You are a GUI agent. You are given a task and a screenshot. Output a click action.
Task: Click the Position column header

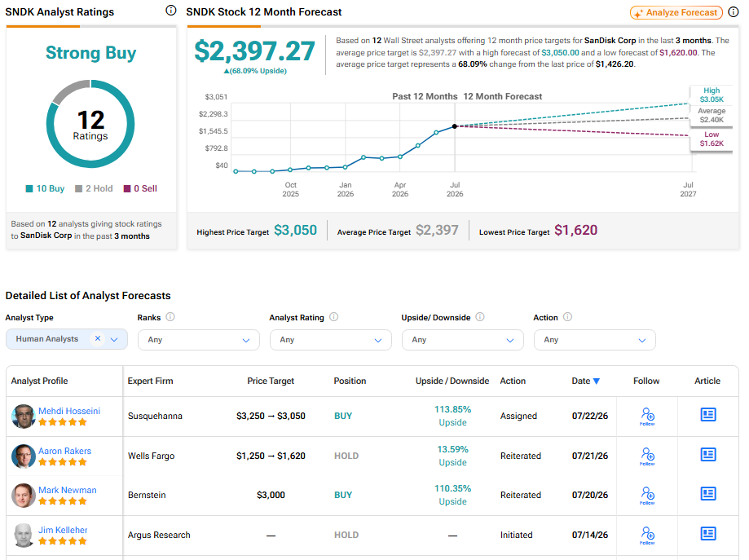pos(350,381)
